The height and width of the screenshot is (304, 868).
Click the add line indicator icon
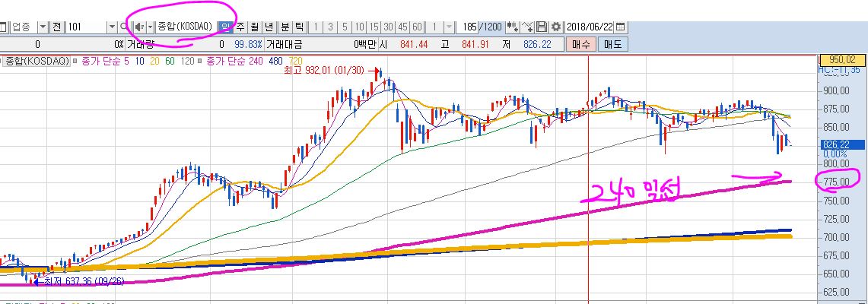tap(527, 27)
